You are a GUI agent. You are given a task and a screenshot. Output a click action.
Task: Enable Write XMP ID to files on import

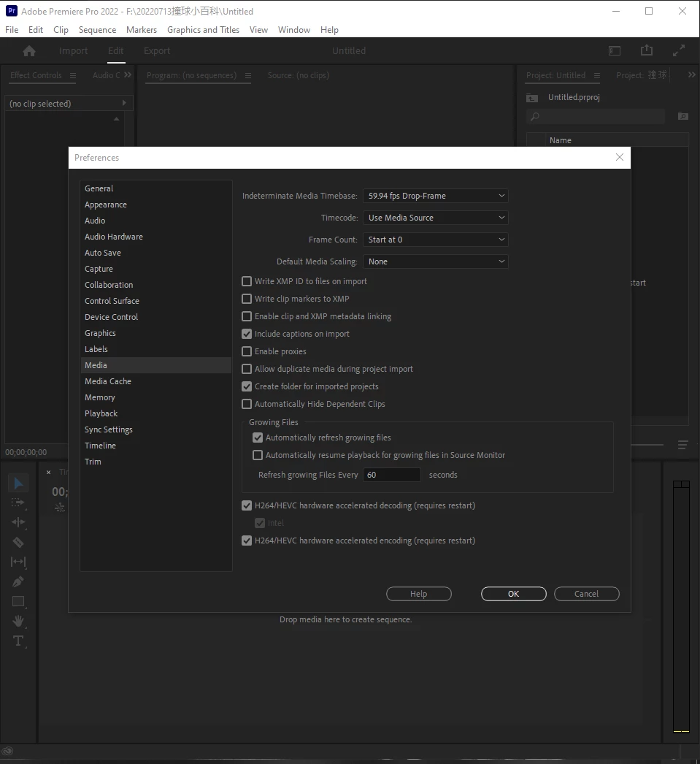point(247,281)
